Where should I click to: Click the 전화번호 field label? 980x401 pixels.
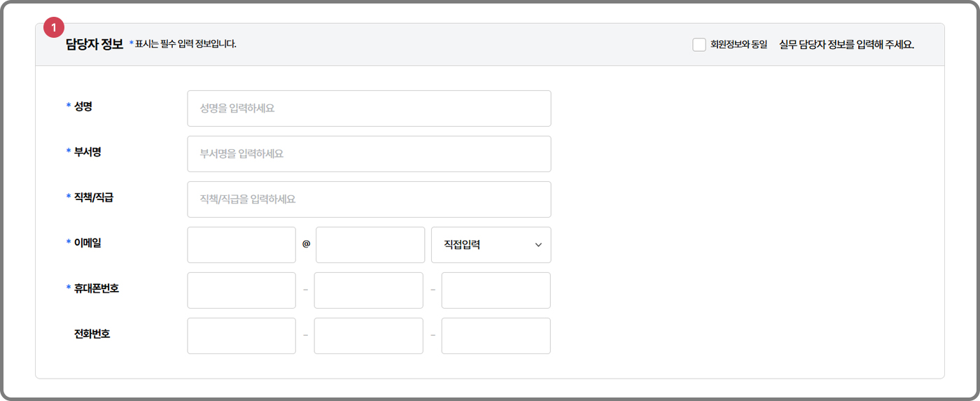[92, 334]
